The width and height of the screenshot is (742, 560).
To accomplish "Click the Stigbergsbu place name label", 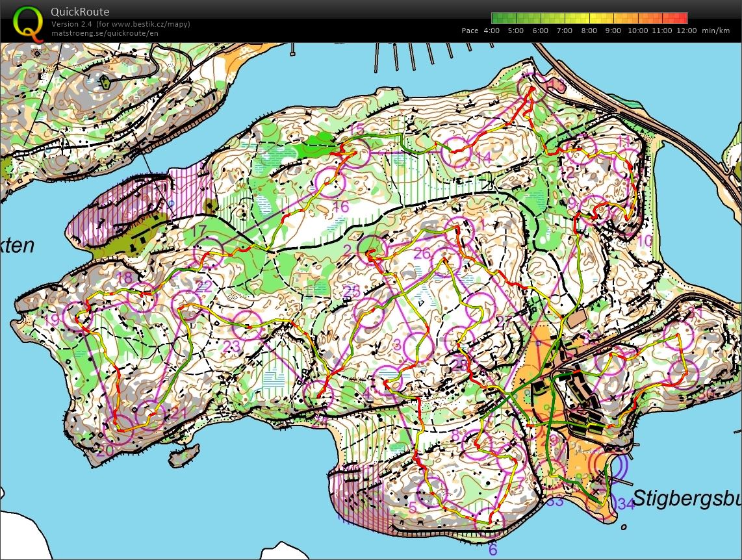I will point(686,499).
